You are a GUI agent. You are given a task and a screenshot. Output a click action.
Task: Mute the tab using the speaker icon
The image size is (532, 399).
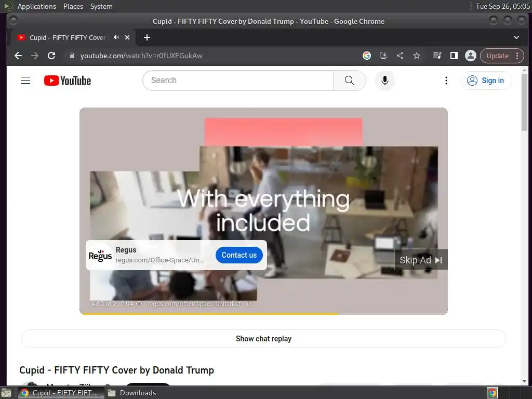tap(116, 37)
